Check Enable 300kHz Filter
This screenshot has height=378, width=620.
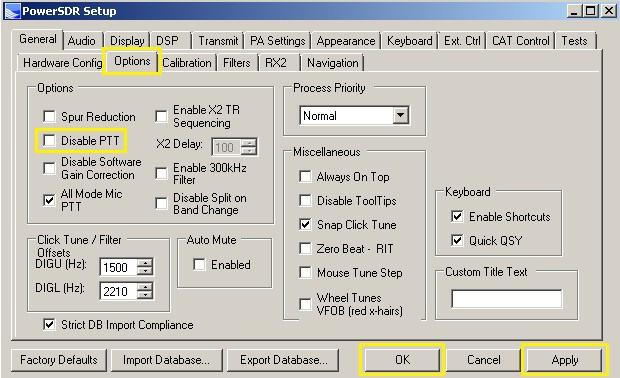[x=161, y=174]
